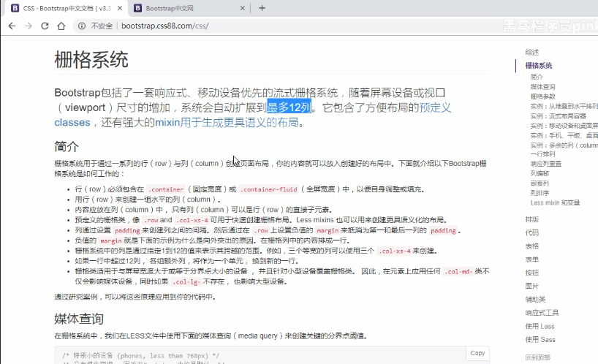Open the site info 不安全 icon
The height and width of the screenshot is (364, 598).
pos(82,26)
